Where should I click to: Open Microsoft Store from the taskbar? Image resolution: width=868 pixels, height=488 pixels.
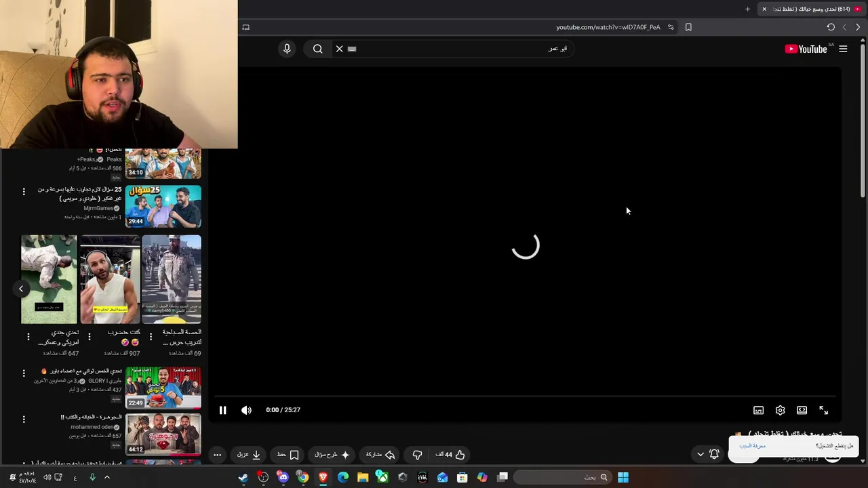(462, 477)
